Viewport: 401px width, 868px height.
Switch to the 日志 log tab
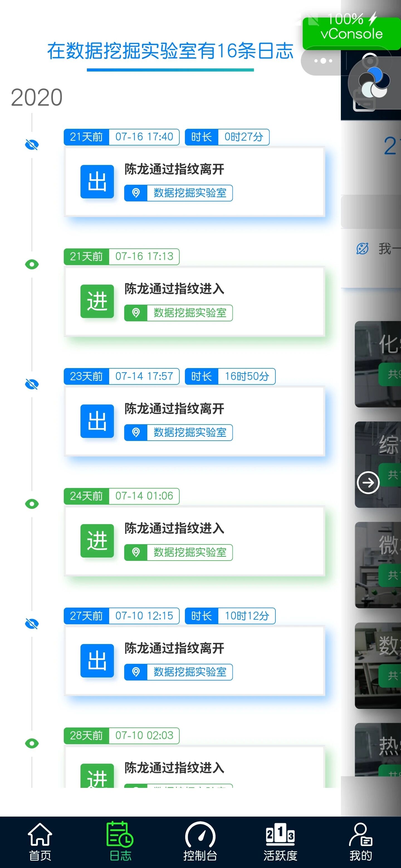[120, 841]
